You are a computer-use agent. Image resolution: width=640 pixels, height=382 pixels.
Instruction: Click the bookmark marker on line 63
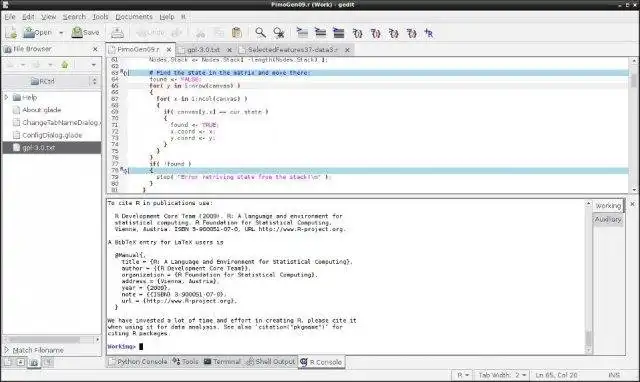click(124, 73)
